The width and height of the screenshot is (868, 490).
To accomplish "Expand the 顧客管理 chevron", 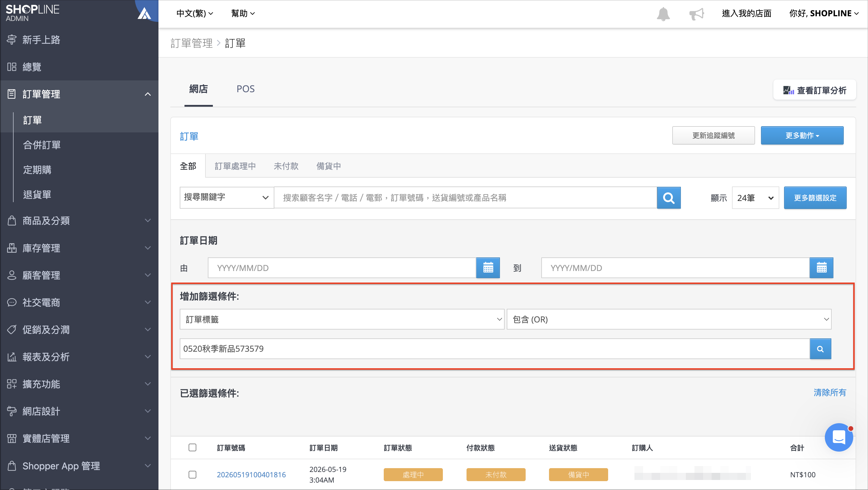I will coord(148,275).
